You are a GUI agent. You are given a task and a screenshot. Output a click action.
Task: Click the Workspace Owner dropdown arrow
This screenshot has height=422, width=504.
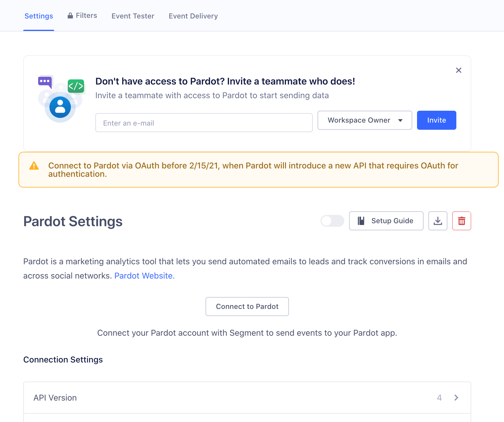401,120
